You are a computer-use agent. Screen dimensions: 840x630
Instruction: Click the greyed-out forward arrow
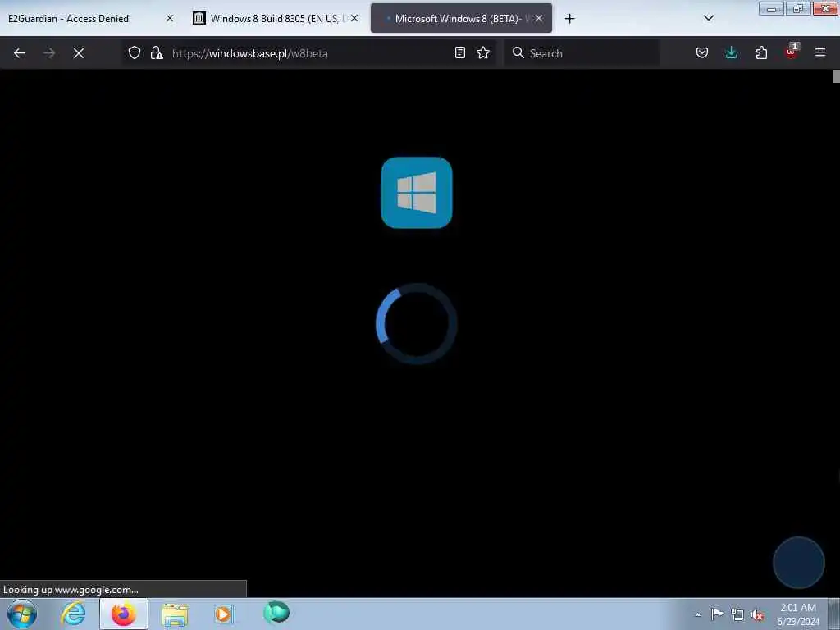coord(48,53)
